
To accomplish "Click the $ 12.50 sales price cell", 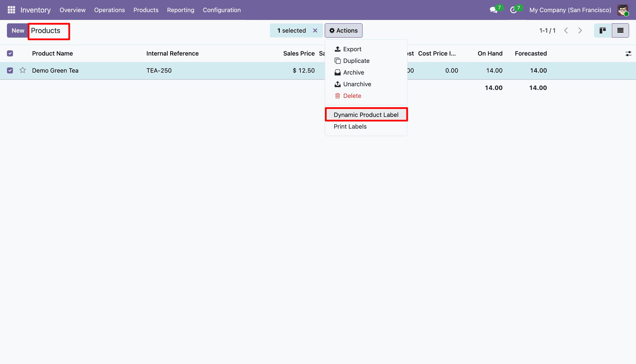I will [303, 70].
